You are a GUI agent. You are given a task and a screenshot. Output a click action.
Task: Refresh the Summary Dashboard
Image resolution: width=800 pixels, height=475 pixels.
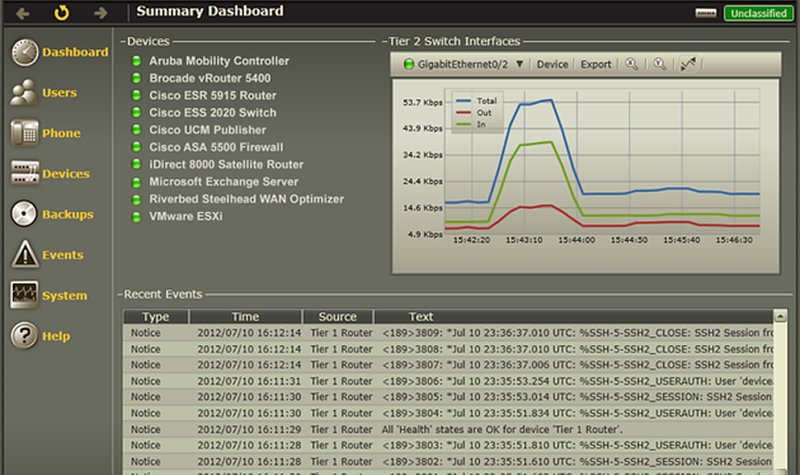click(x=61, y=12)
